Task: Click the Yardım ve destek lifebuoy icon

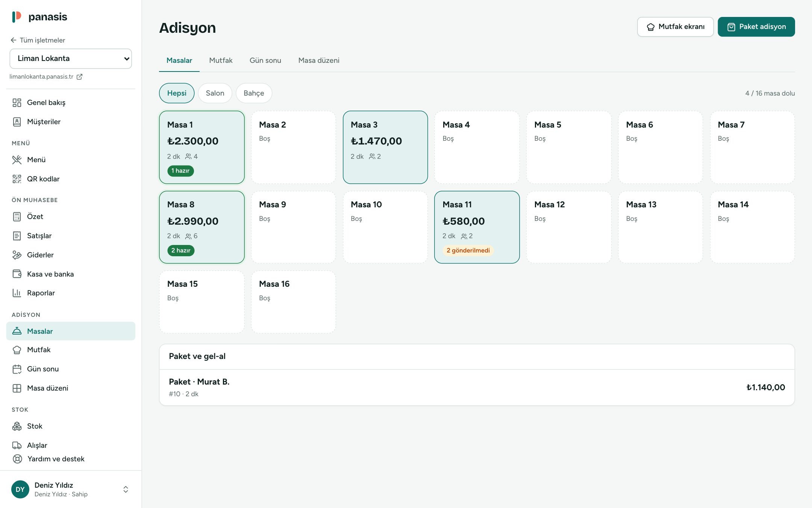Action: 17,459
